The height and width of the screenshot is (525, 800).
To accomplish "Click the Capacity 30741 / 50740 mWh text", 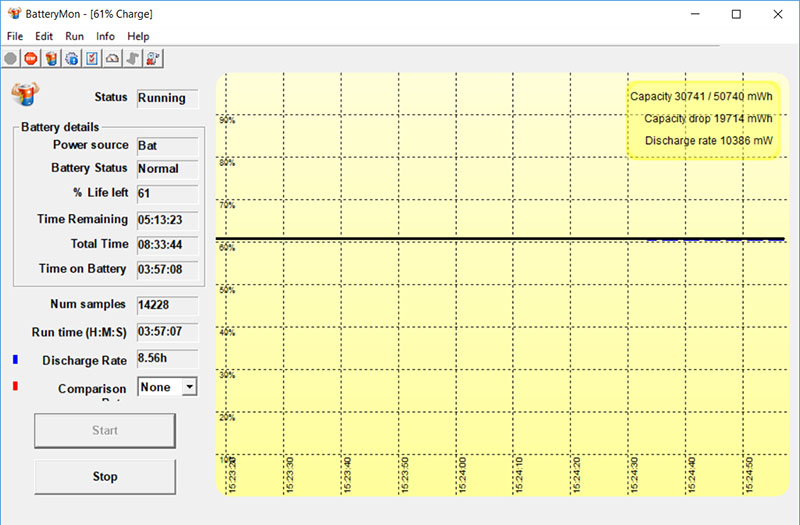I will 701,96.
